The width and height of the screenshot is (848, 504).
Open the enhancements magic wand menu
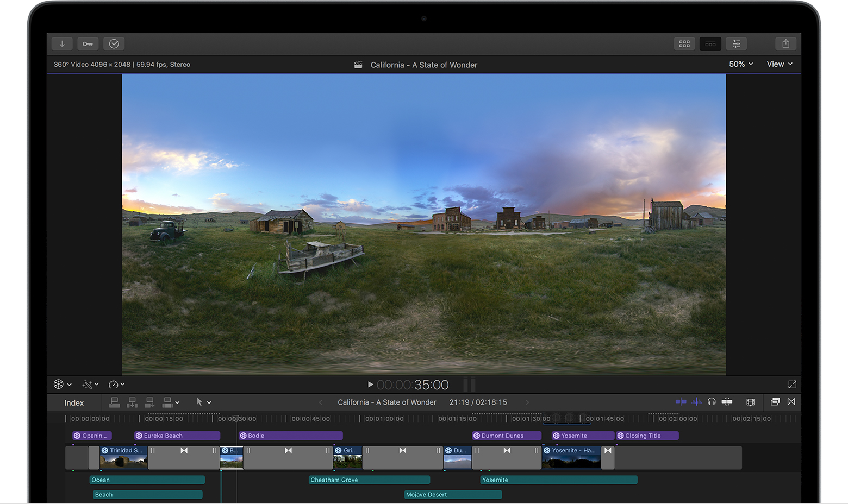[x=90, y=385]
